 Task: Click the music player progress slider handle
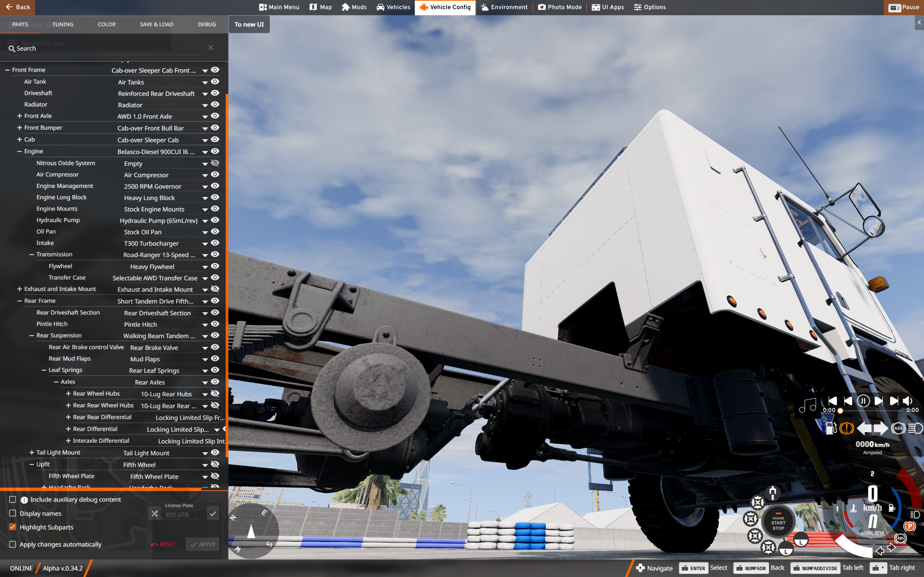click(x=840, y=411)
